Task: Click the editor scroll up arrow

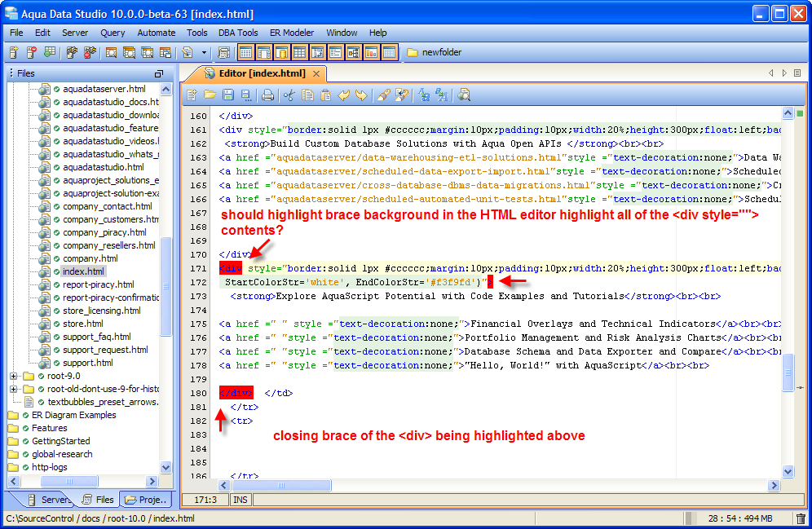Action: pyautogui.click(x=788, y=113)
